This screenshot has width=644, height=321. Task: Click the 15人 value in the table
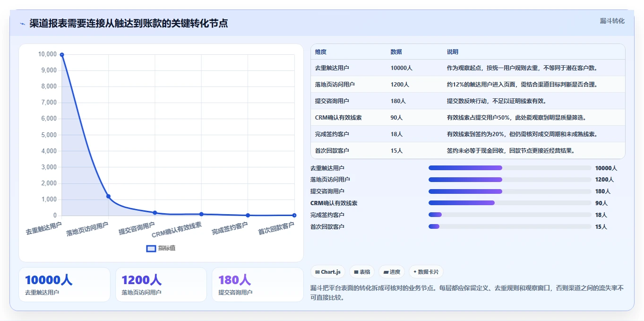pyautogui.click(x=397, y=151)
